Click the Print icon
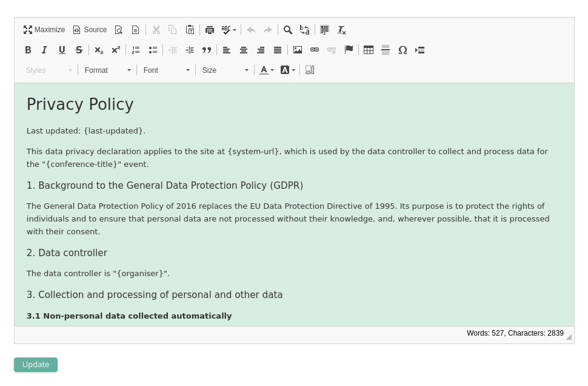 (x=210, y=30)
